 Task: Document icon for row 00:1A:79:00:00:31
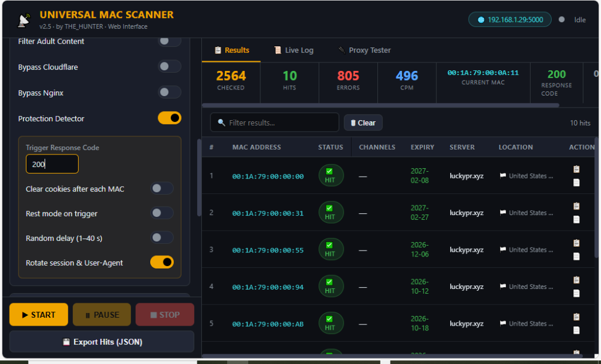click(576, 220)
